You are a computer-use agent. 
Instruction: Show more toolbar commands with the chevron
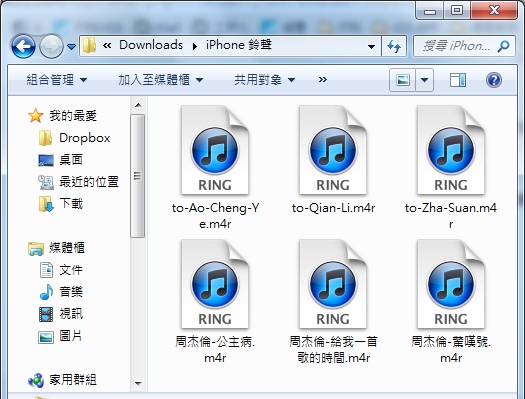(323, 80)
